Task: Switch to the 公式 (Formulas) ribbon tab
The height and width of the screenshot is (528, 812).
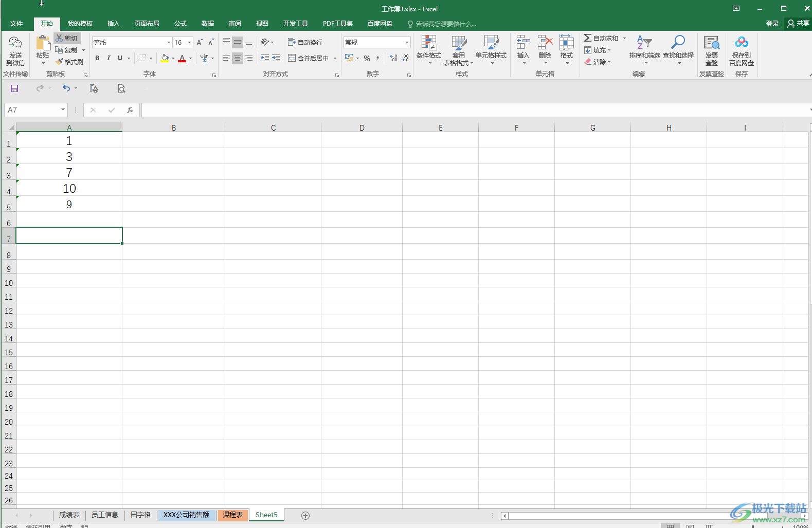Action: [180, 23]
